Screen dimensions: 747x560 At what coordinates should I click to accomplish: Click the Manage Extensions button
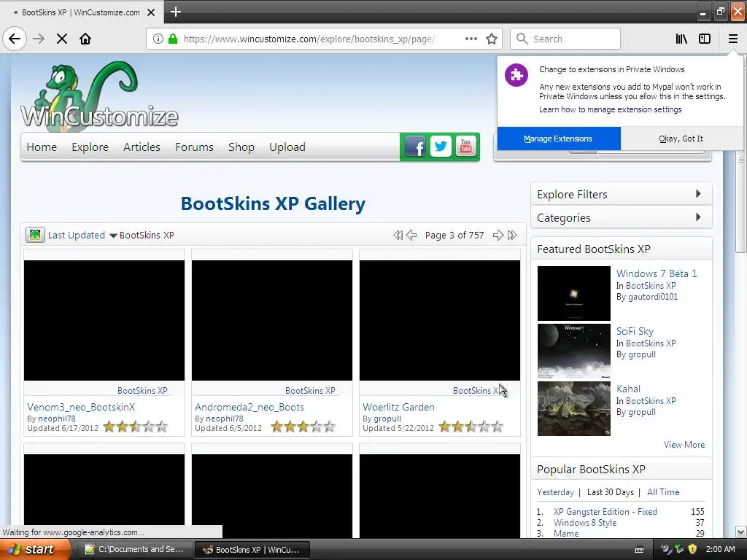[x=558, y=139]
